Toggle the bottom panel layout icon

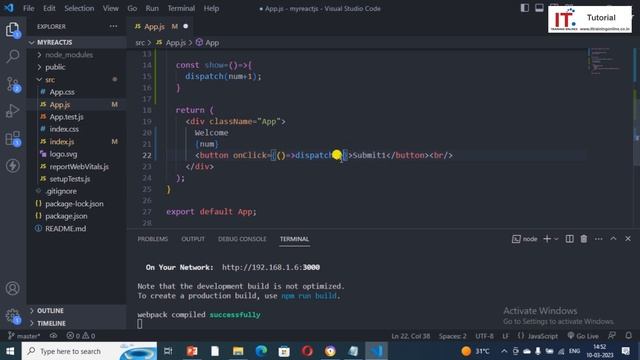coord(539,8)
